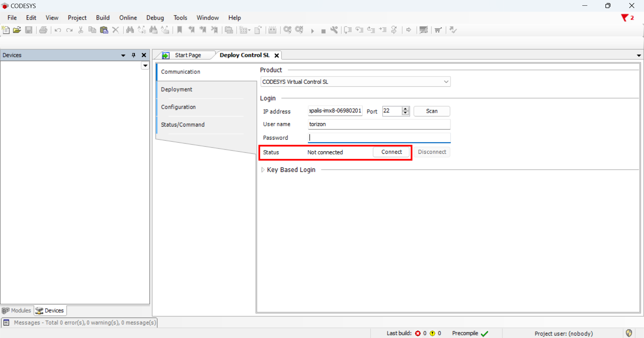Cut selection with scissors icon
Screen dimensions: 644x338
(x=81, y=30)
